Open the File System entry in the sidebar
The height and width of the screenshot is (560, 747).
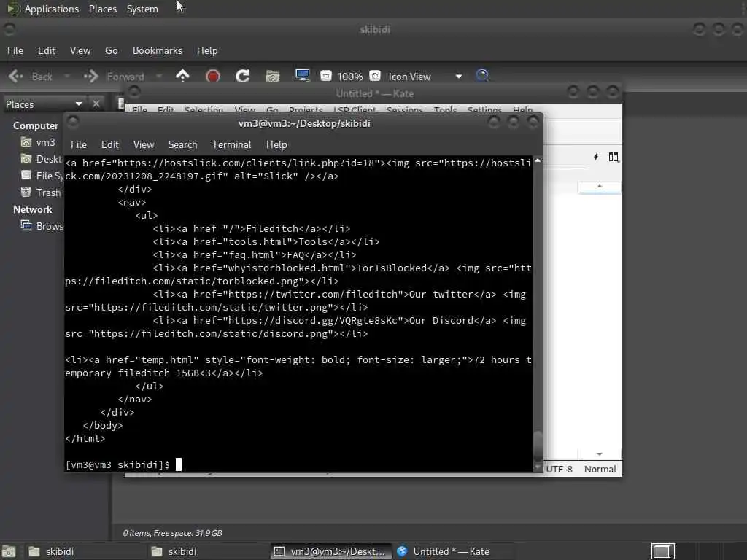(42, 176)
